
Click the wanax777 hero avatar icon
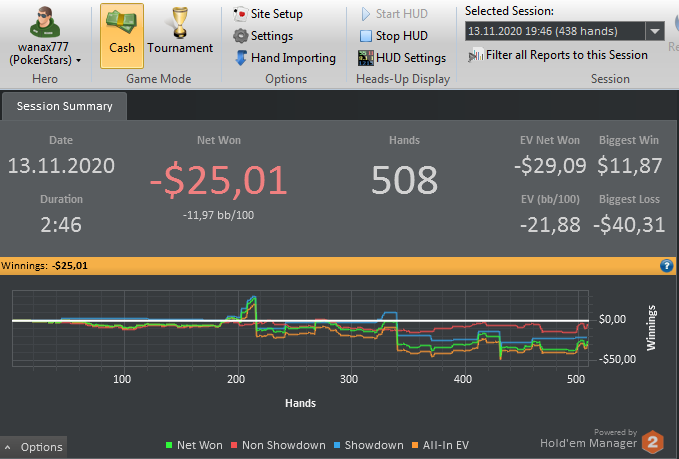(x=45, y=22)
